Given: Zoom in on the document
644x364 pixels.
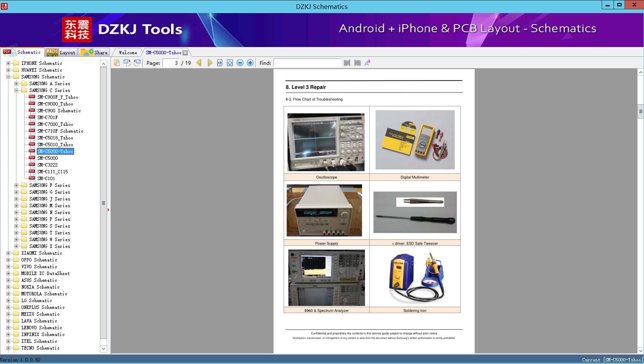Looking at the screenshot, I should tap(250, 63).
